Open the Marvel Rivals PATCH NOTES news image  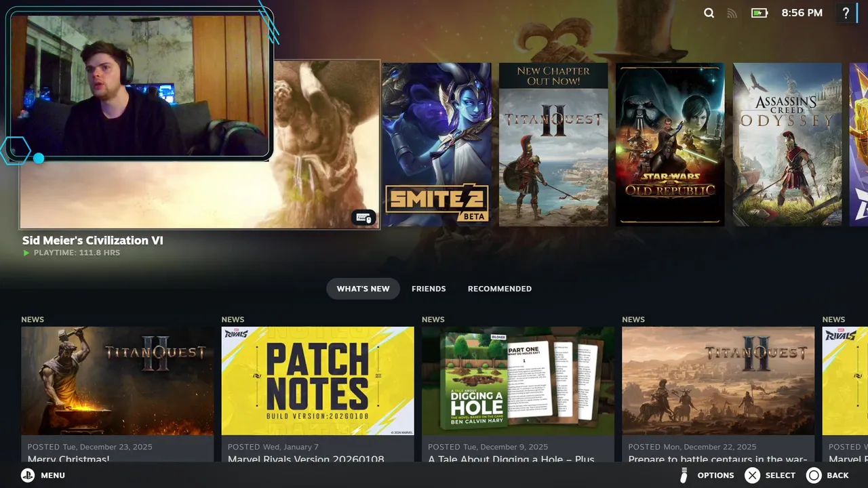[317, 381]
